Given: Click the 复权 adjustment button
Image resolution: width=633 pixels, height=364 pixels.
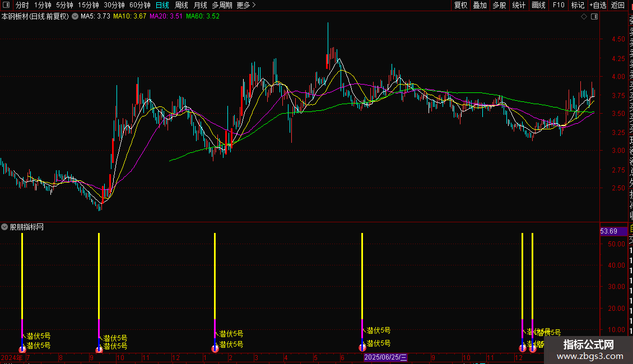Looking at the screenshot, I should [460, 5].
